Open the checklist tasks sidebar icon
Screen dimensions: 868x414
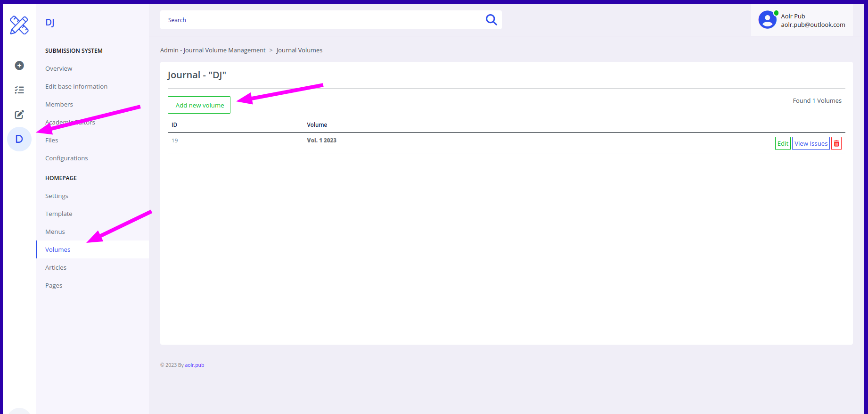(x=19, y=90)
